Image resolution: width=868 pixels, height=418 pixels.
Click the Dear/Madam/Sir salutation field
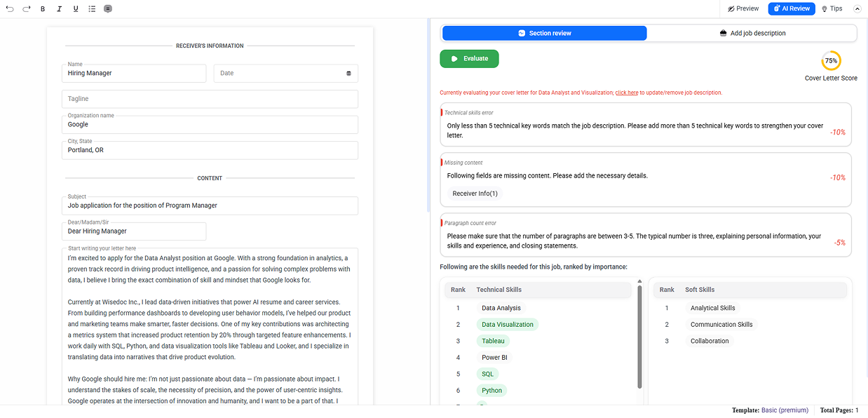pos(134,231)
